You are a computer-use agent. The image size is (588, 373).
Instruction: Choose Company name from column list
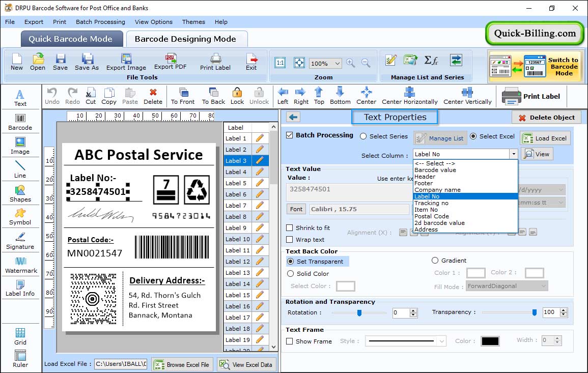[x=465, y=190]
